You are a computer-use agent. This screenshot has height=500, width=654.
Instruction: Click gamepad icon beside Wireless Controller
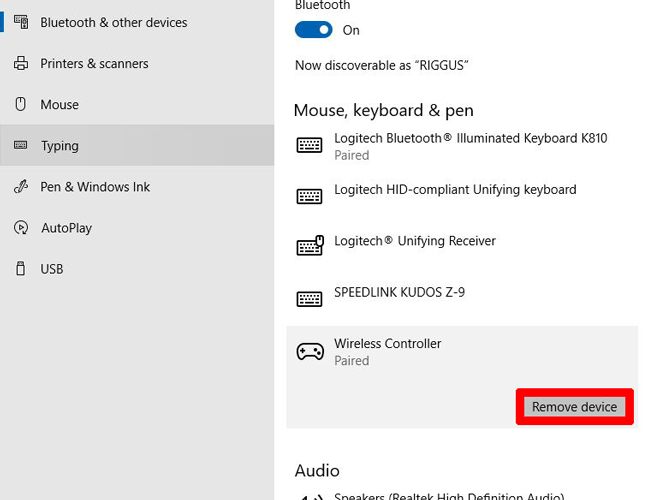pyautogui.click(x=310, y=352)
